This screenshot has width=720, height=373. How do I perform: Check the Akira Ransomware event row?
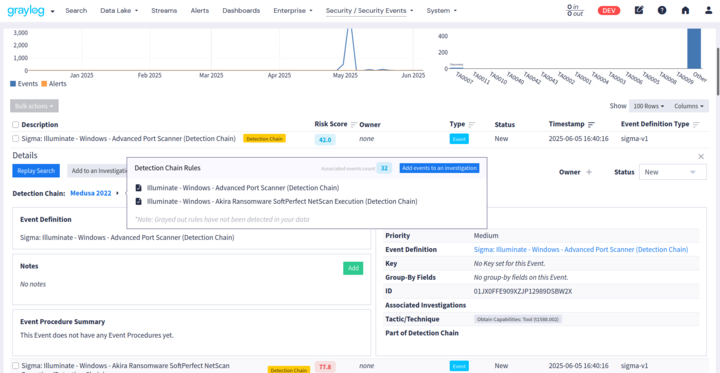(x=16, y=366)
